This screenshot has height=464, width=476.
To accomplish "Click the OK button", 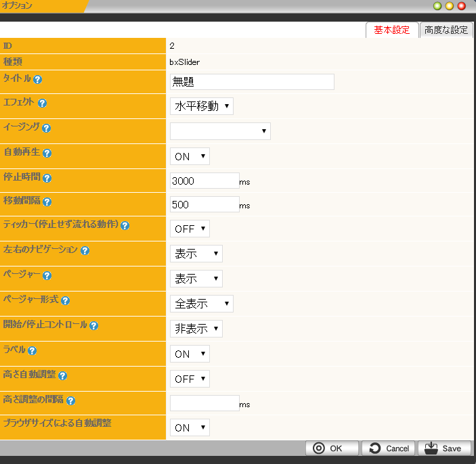I will (332, 448).
